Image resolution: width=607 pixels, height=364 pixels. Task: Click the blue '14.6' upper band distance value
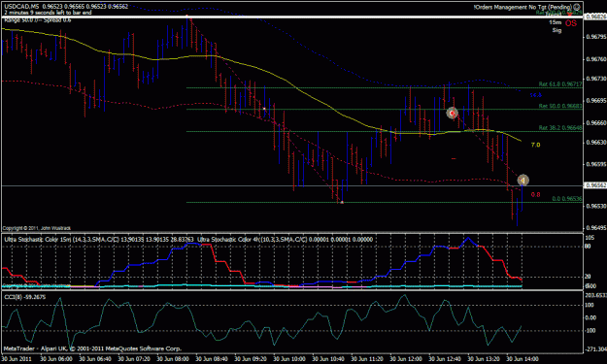click(x=535, y=95)
